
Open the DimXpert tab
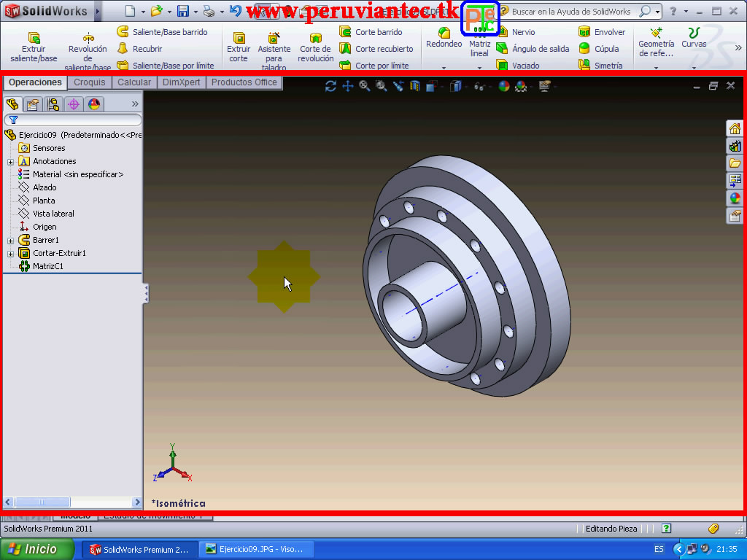coord(181,82)
